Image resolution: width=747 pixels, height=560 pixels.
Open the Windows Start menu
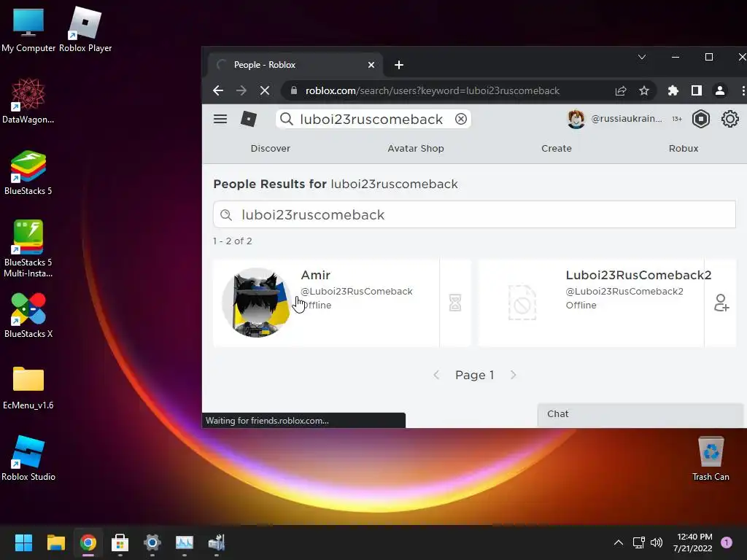pyautogui.click(x=23, y=542)
